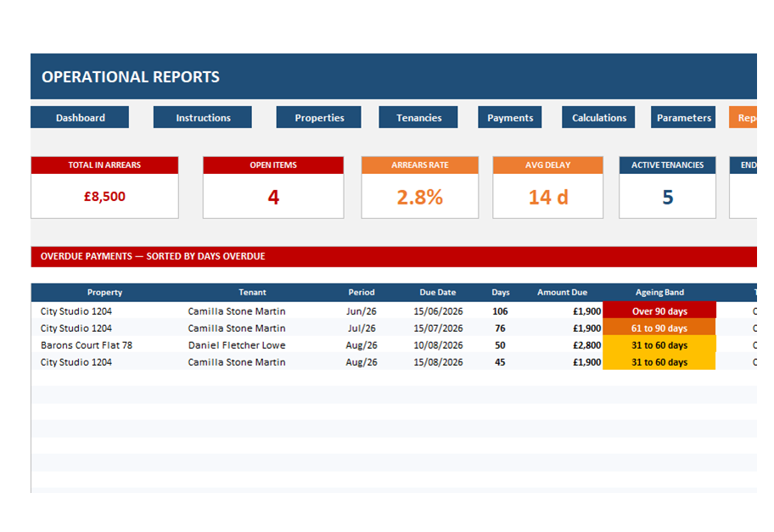Go to the Instructions sheet button
Screen dimensions: 774x532
click(203, 117)
